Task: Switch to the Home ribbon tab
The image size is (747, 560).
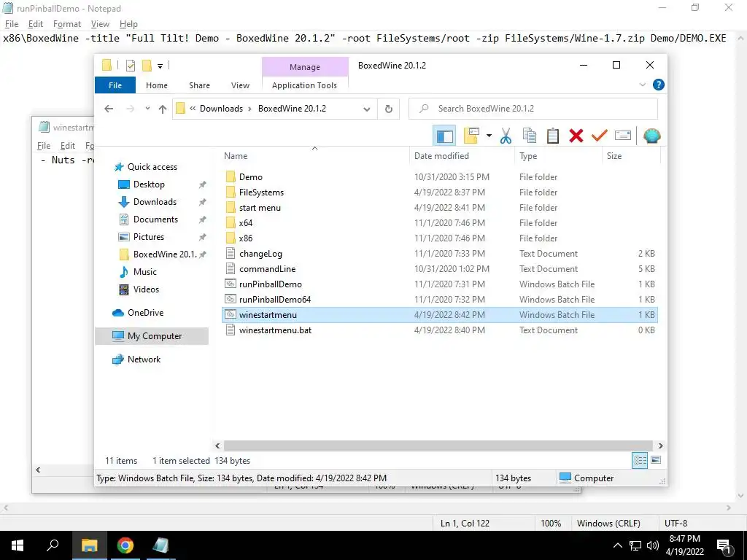Action: point(157,85)
